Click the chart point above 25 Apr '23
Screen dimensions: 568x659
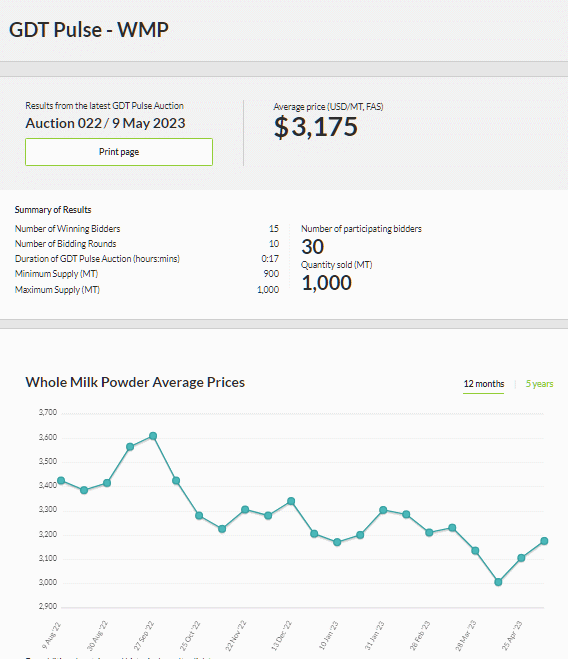521,558
